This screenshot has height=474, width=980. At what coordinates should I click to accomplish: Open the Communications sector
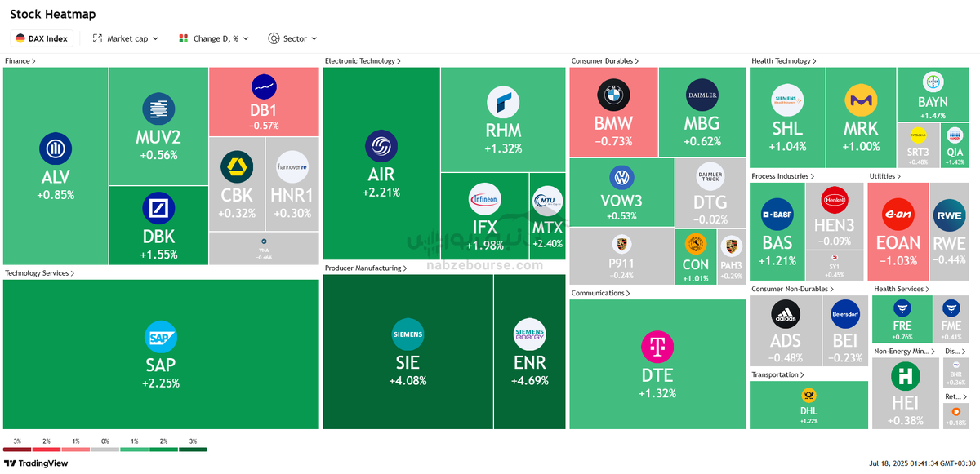point(599,293)
